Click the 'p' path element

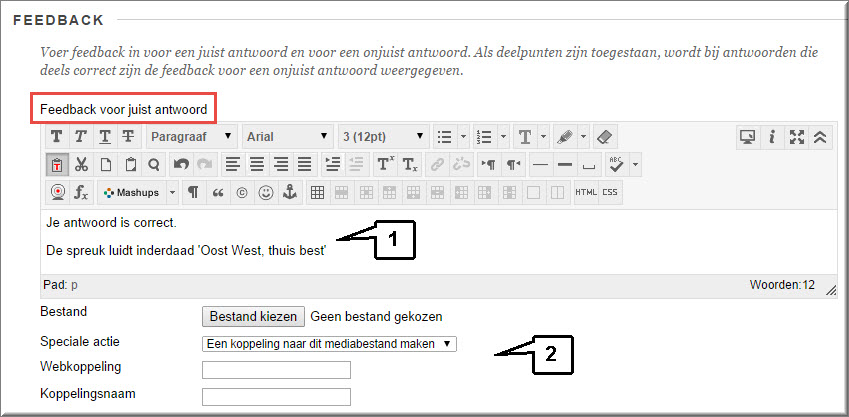[x=74, y=285]
